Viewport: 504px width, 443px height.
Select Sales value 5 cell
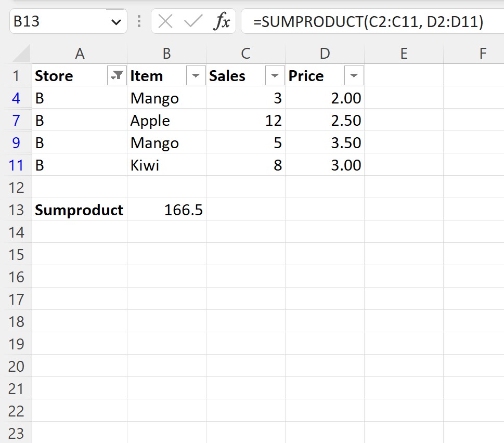click(x=245, y=142)
